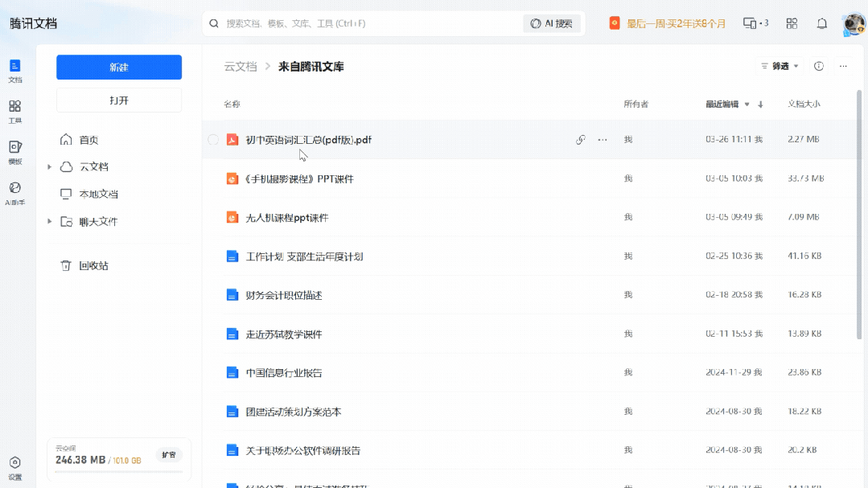This screenshot has height=488, width=868.
Task: Expand the 云文档 tree node
Action: click(x=49, y=166)
